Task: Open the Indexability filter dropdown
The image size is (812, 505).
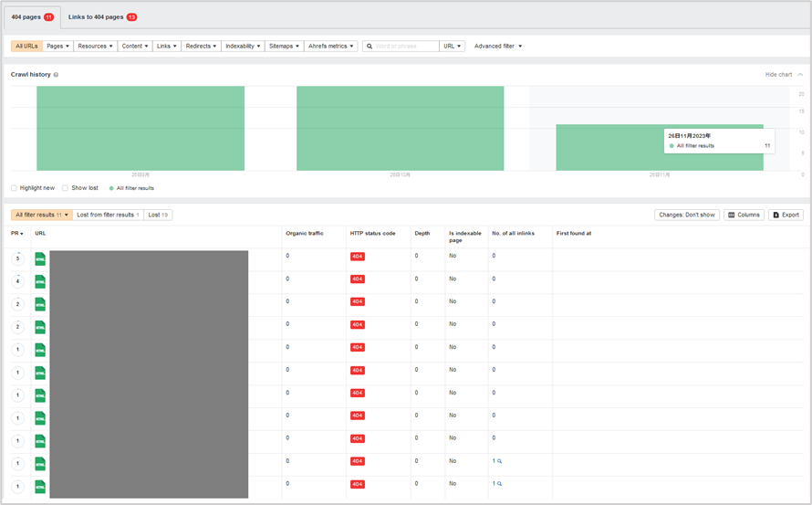Action: tap(243, 47)
